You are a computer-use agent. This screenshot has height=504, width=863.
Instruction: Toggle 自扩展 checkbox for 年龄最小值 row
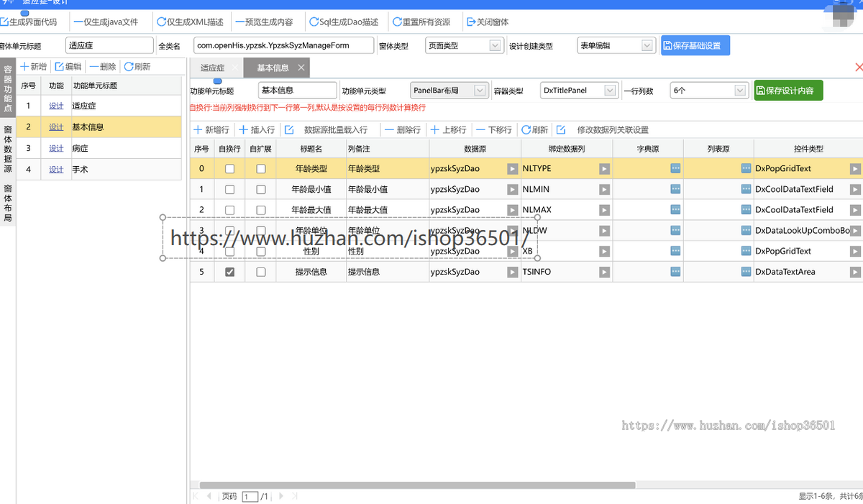point(261,190)
